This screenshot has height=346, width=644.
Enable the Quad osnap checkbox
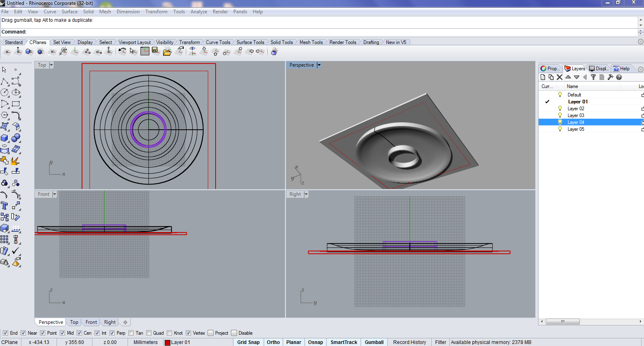coord(149,333)
